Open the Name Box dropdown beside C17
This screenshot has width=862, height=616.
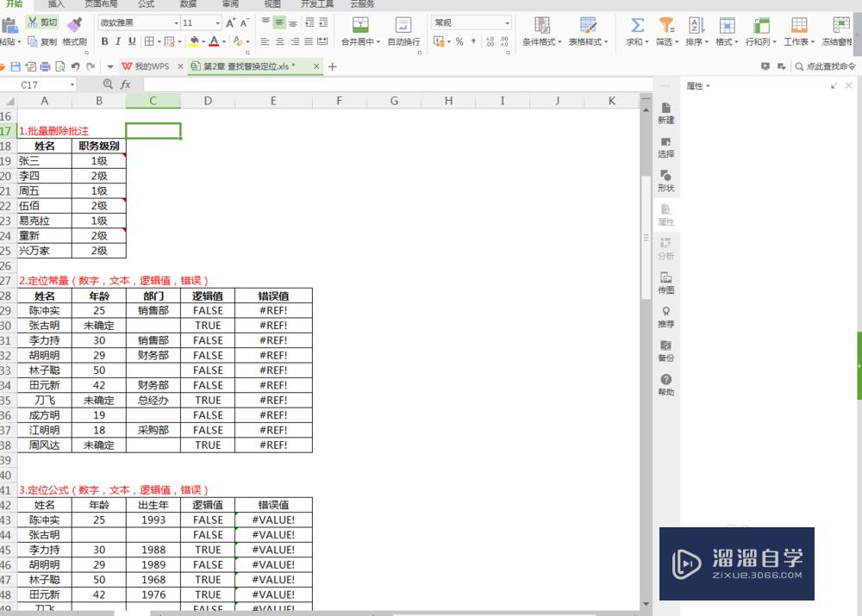tap(72, 84)
